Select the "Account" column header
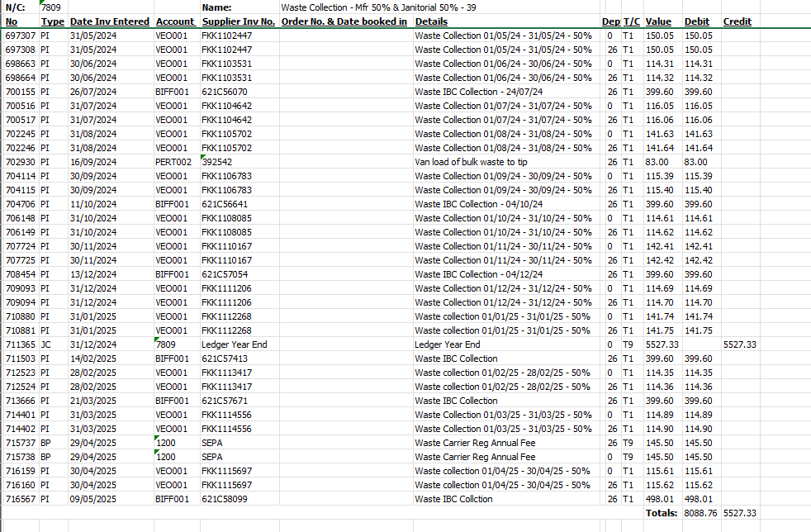 [x=175, y=21]
